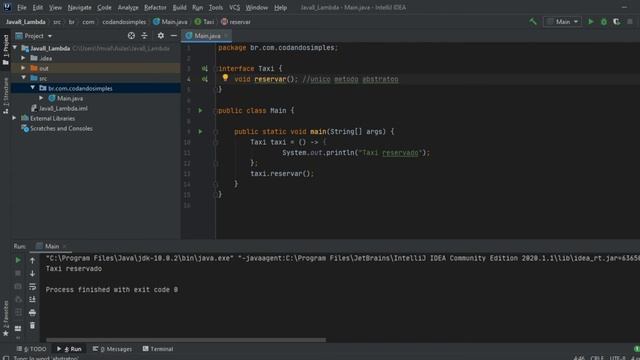This screenshot has width=640, height=360.
Task: Click the 'Taxi reservado' console output line
Action: click(74, 269)
